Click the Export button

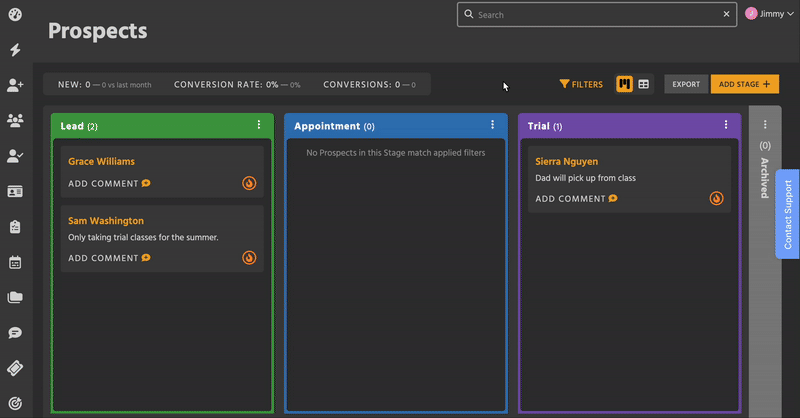point(686,84)
